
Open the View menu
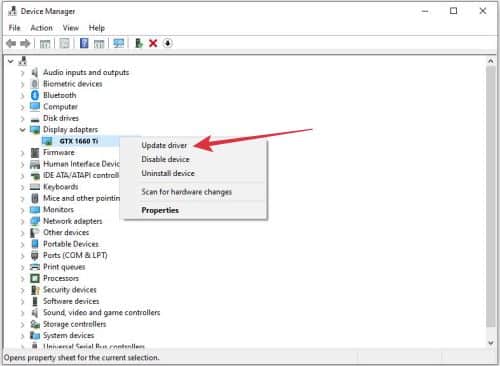click(71, 28)
